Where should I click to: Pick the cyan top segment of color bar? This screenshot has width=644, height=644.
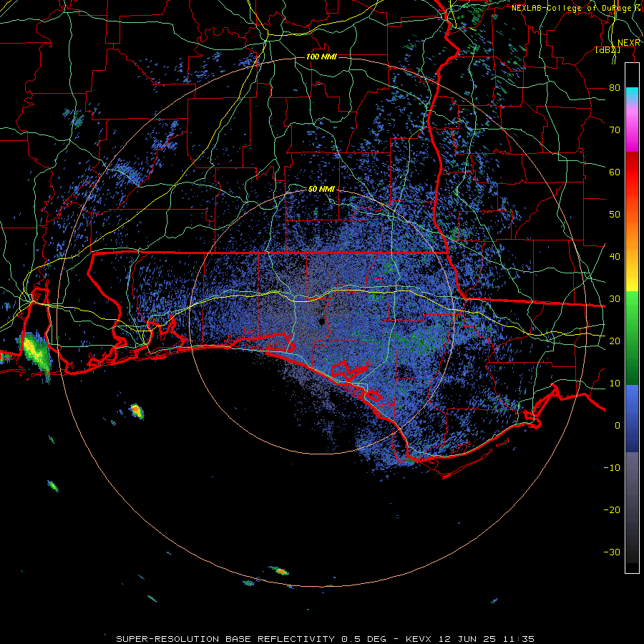pos(632,94)
